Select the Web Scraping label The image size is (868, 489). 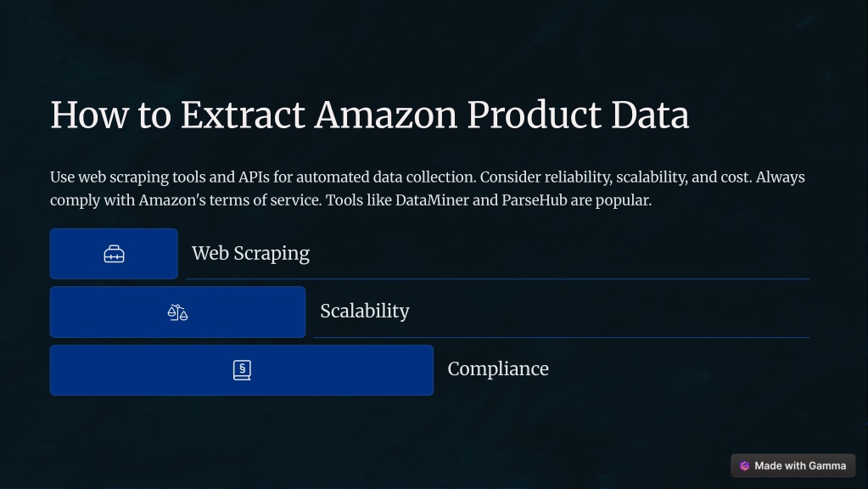[x=251, y=254]
